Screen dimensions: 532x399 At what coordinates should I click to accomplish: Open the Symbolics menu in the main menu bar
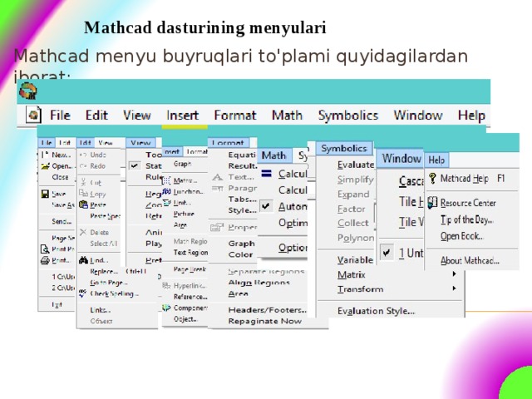click(x=348, y=116)
